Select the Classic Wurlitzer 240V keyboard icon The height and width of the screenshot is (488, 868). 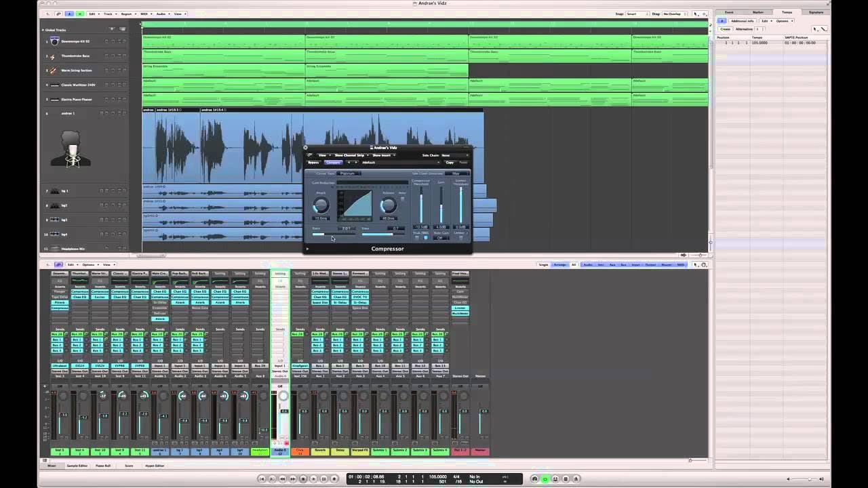pos(54,85)
